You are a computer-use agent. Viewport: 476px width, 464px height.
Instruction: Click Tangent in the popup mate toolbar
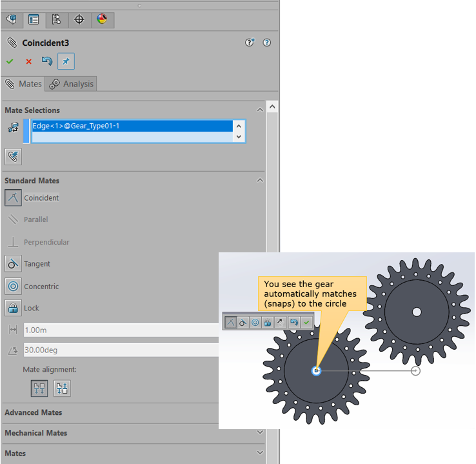(243, 322)
